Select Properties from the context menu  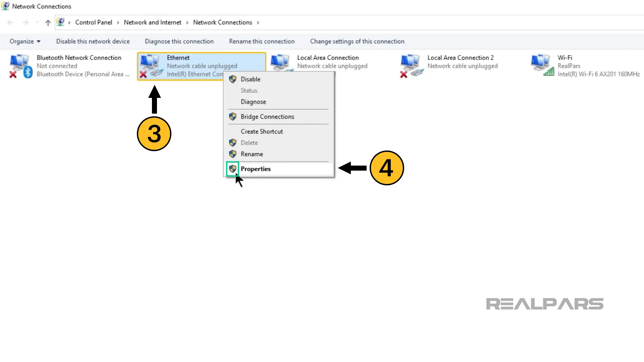[x=256, y=168]
